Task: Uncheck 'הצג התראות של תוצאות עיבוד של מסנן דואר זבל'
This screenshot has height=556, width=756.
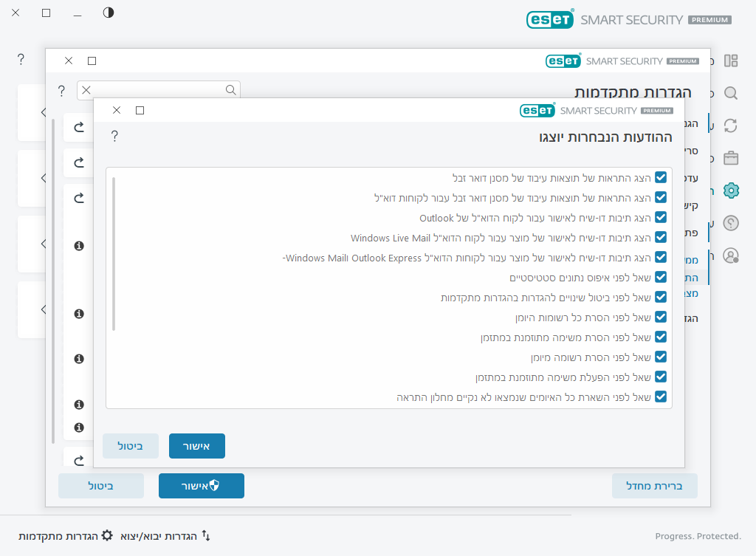Action: (661, 177)
